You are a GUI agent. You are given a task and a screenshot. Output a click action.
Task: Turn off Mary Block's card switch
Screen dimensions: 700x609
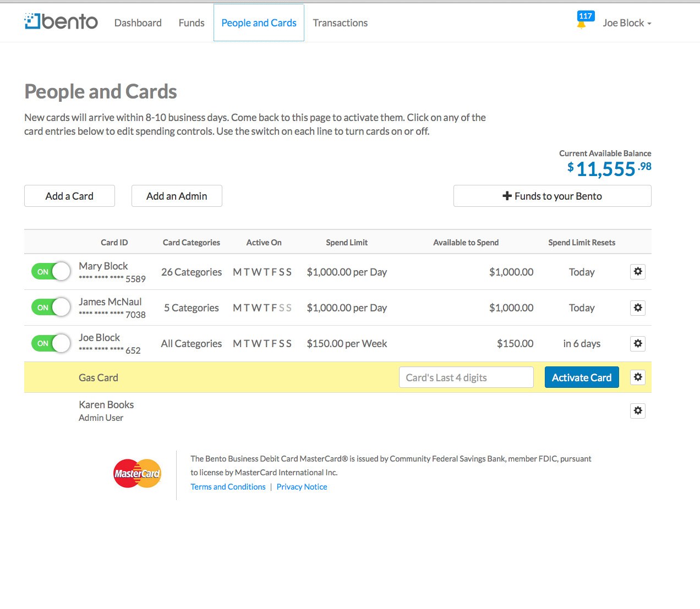coord(51,271)
